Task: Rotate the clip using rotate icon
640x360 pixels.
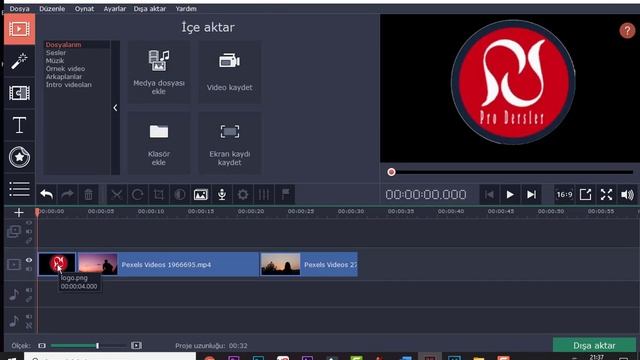Action: click(x=138, y=194)
